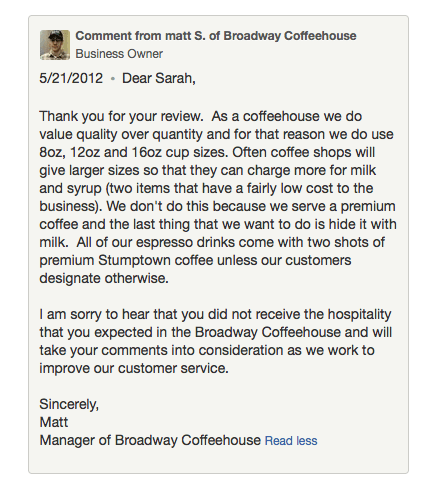Click the line starting 'give larger sizes'

(x=208, y=170)
